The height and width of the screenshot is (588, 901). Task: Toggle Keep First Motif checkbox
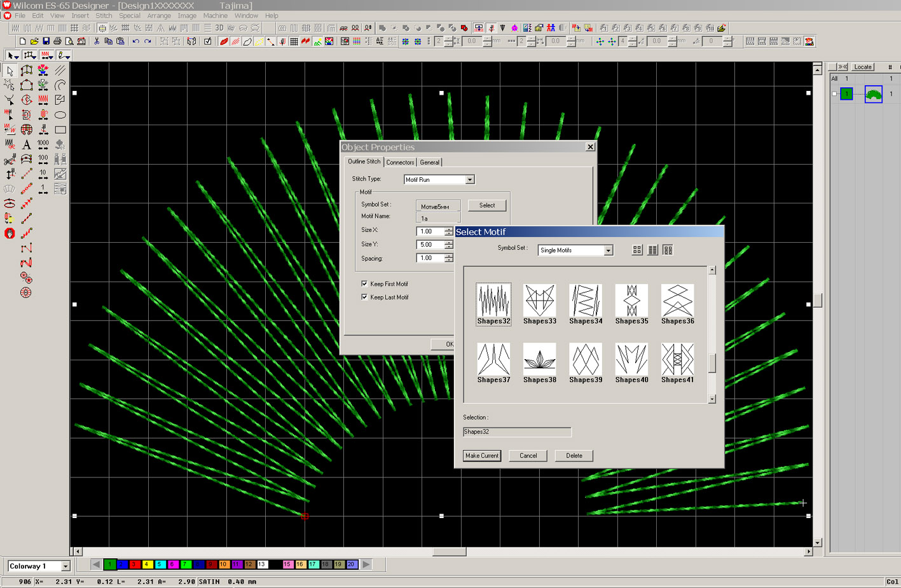364,284
